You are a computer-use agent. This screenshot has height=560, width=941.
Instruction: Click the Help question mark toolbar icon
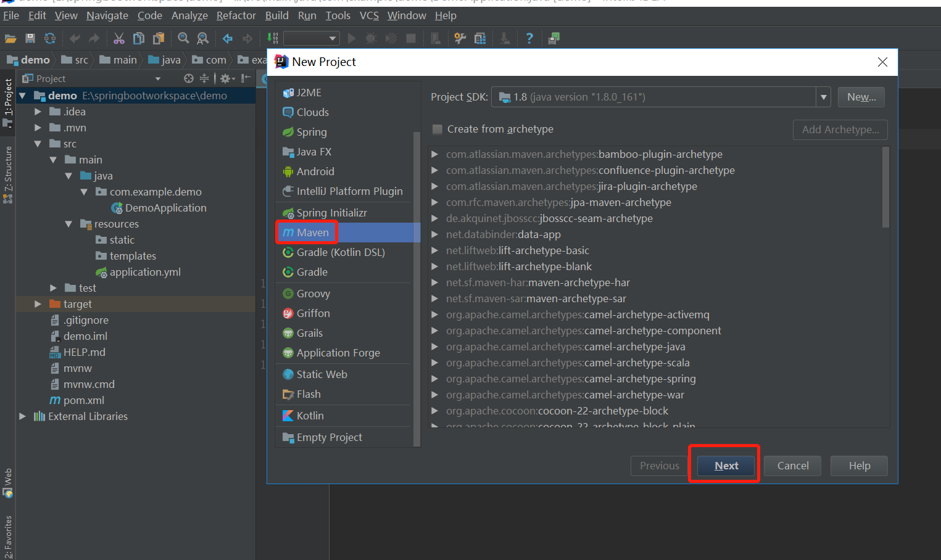pyautogui.click(x=529, y=38)
